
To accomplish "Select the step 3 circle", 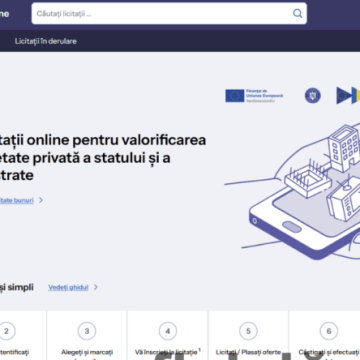I will pyautogui.click(x=87, y=331).
